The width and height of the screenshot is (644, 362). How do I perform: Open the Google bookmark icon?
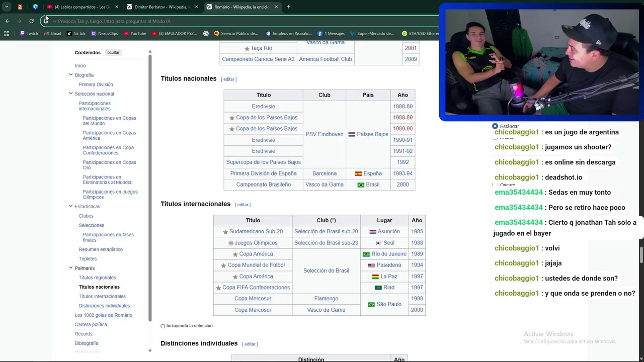[206, 34]
